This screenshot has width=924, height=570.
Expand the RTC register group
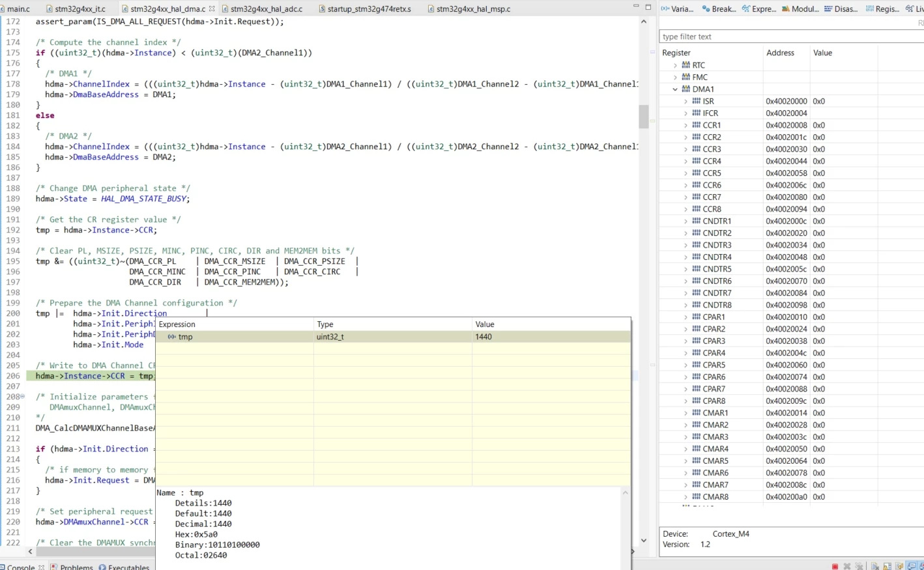click(675, 65)
